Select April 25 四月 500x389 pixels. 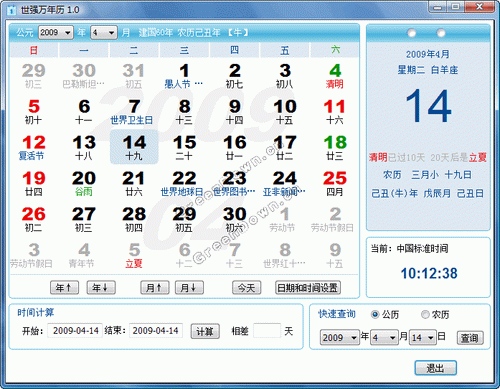pyautogui.click(x=335, y=184)
